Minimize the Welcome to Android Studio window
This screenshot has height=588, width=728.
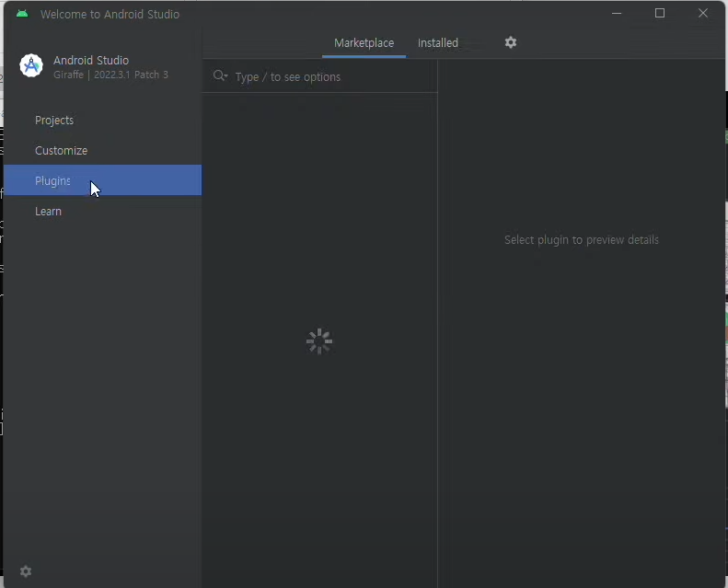tap(617, 14)
